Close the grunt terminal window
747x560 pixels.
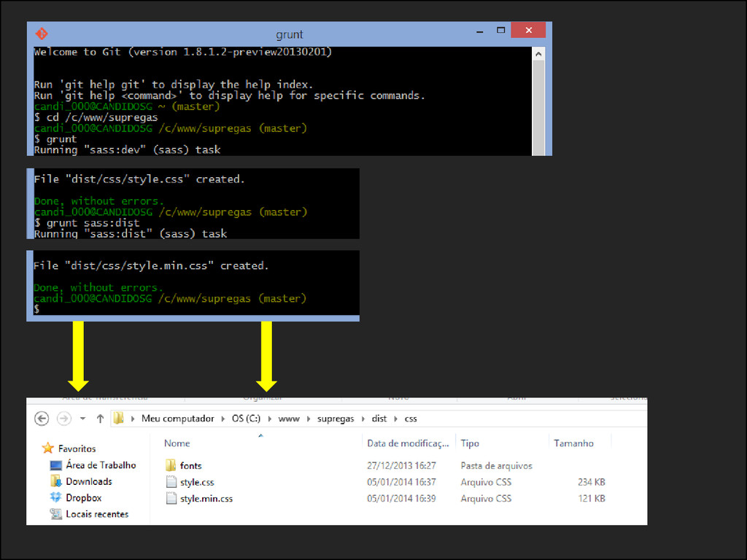click(x=528, y=30)
